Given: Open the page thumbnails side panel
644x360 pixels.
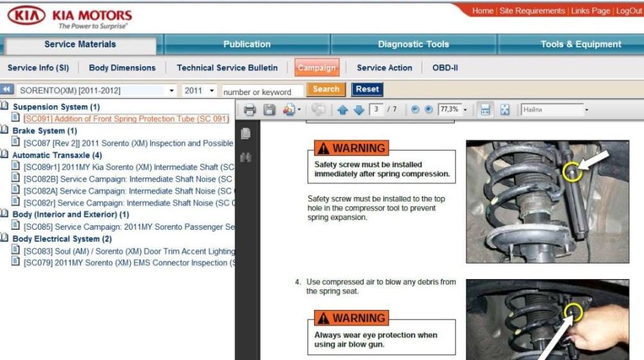Looking at the screenshot, I should (x=244, y=133).
